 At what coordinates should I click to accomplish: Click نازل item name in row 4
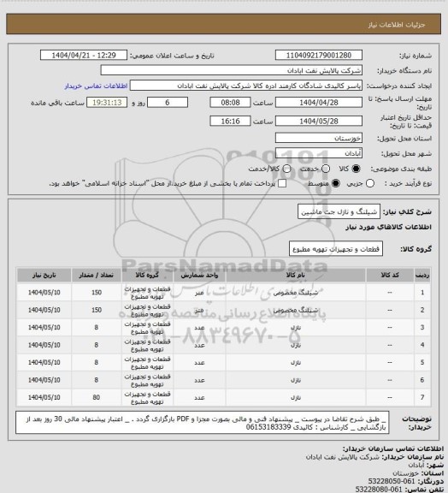[296, 345]
